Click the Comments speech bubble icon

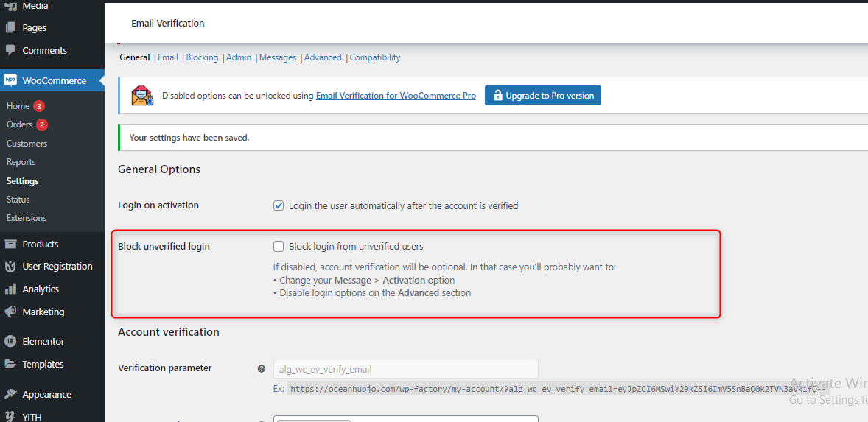tap(10, 50)
